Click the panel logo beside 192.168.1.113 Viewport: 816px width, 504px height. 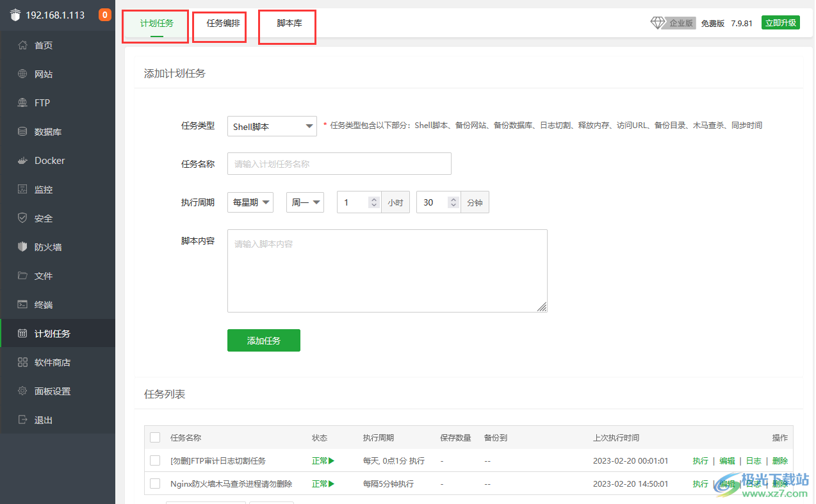coord(16,15)
